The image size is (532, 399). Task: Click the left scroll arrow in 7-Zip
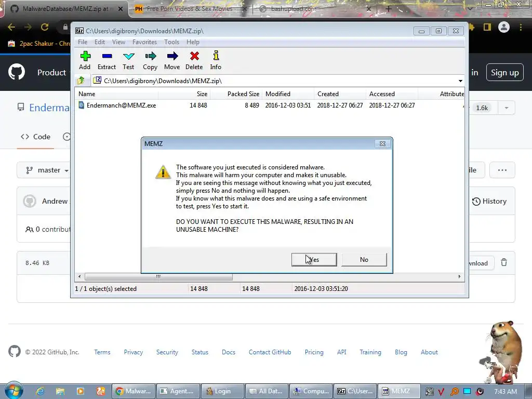(79, 276)
